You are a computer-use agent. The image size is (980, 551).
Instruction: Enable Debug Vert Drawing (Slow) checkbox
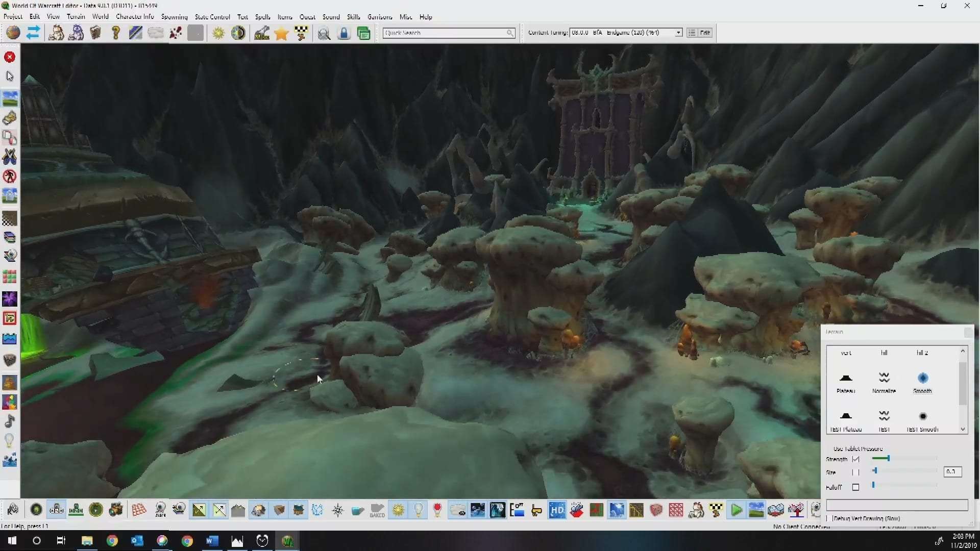[x=829, y=518]
